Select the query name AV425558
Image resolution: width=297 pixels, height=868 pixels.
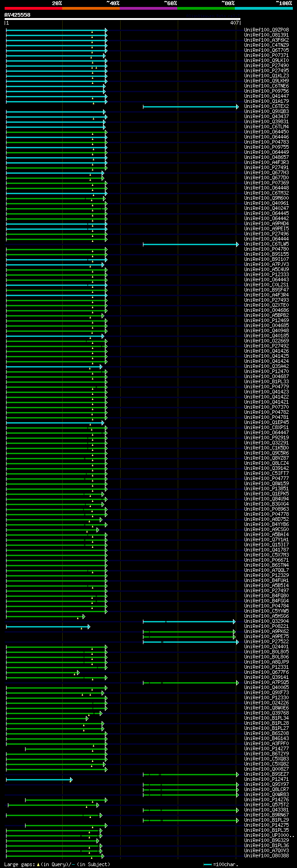click(x=17, y=15)
